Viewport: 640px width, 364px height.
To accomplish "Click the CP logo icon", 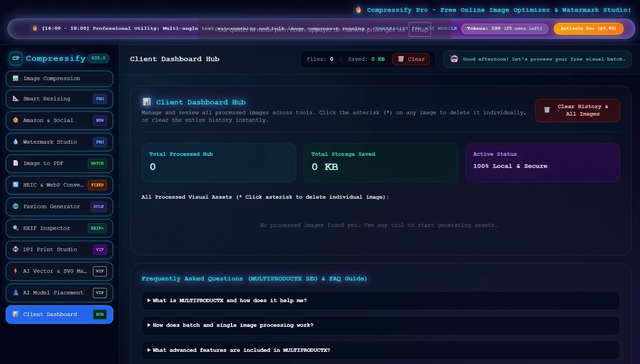I will (x=16, y=58).
